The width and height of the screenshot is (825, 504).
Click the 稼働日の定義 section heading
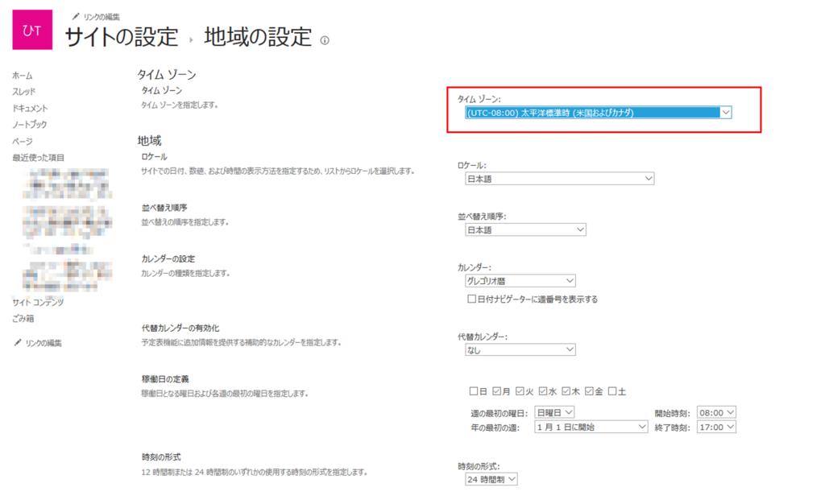(x=164, y=379)
